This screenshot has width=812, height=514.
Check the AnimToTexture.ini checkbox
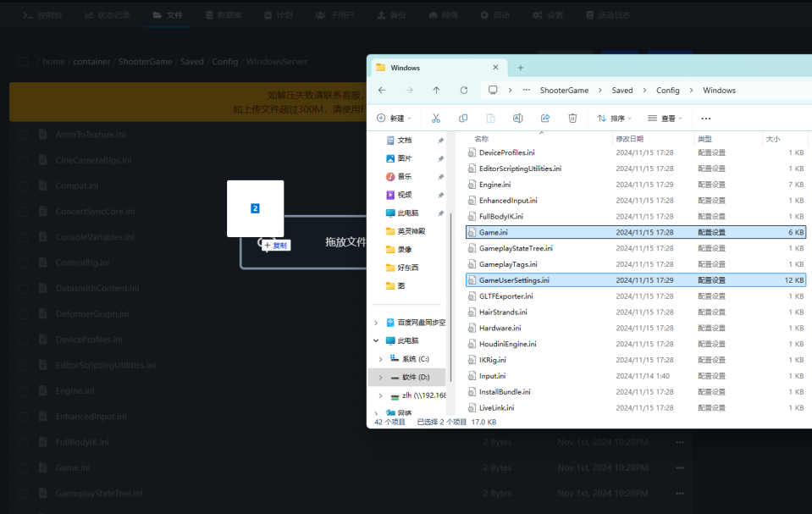24,135
